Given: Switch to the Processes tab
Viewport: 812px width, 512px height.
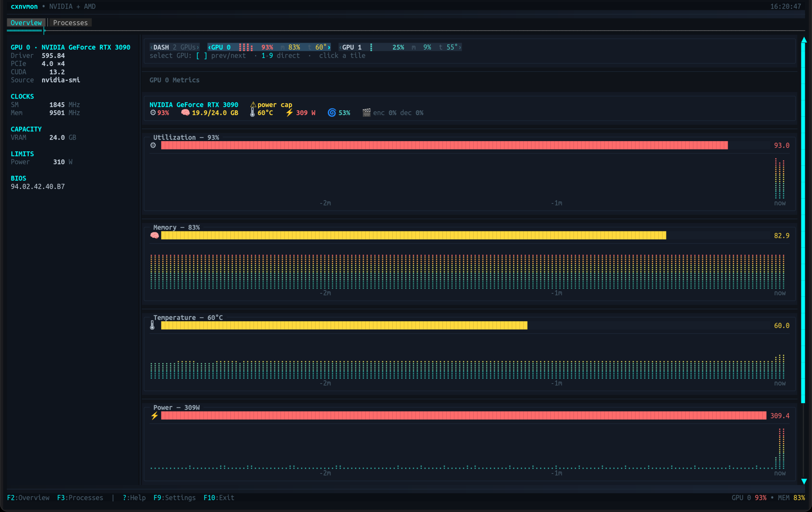Looking at the screenshot, I should pyautogui.click(x=70, y=23).
